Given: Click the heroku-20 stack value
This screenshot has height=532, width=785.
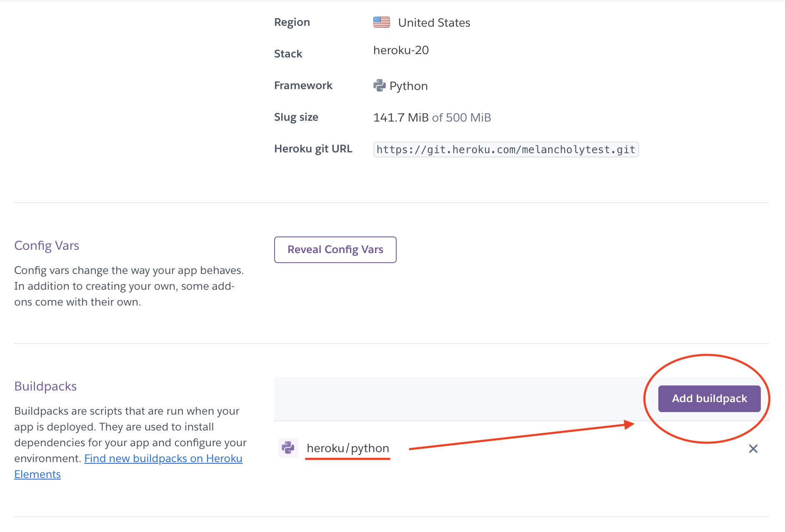Looking at the screenshot, I should (401, 50).
